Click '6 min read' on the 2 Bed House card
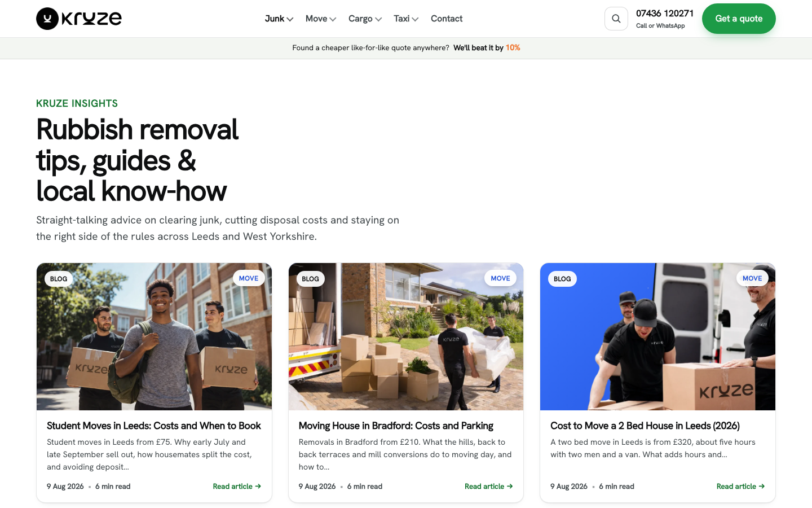Viewport: 812px width, 508px height. pyautogui.click(x=616, y=487)
